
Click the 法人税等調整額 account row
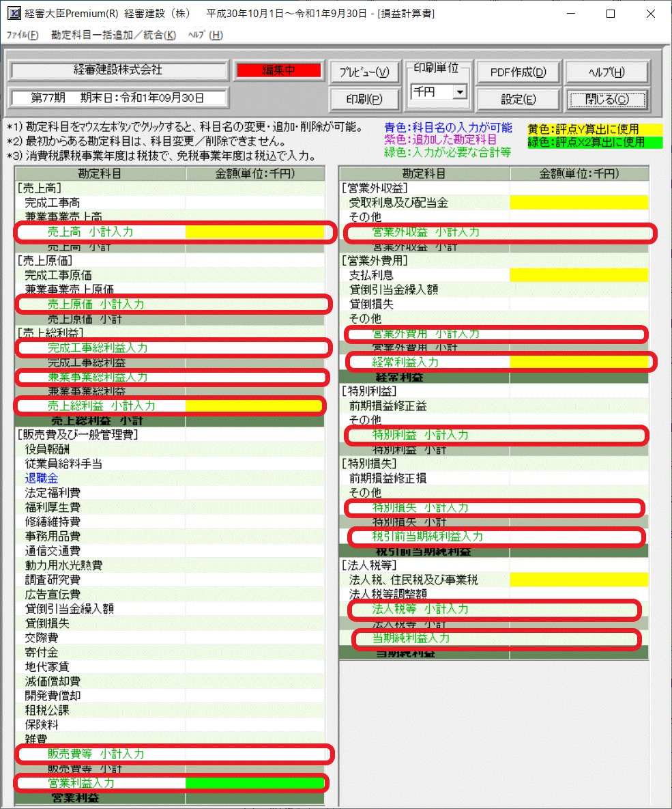click(x=493, y=594)
